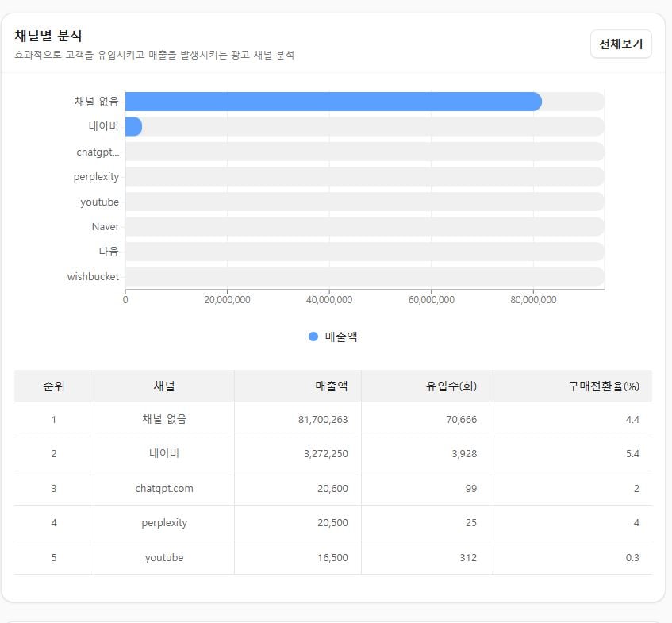Select the 네이버 table cell
Image resolution: width=672 pixels, height=623 pixels.
click(164, 453)
